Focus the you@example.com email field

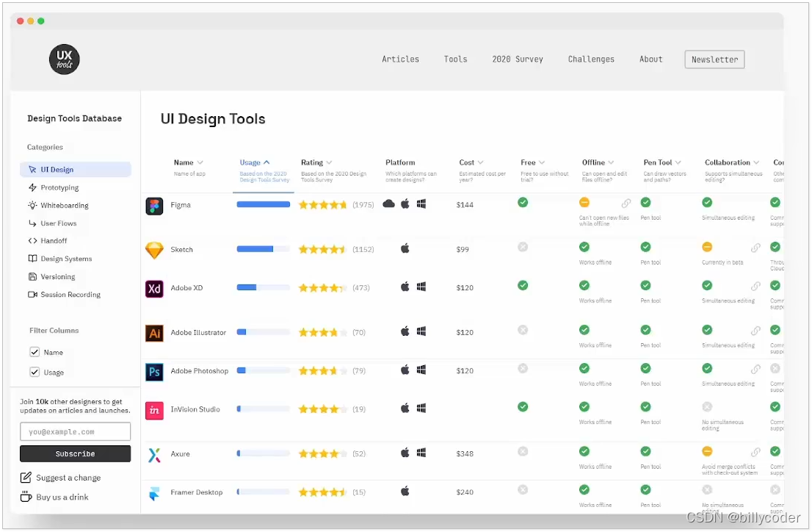[75, 431]
